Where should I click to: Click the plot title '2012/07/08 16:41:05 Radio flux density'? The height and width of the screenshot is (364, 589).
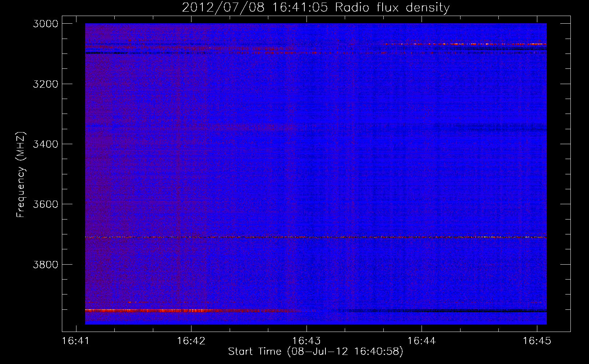[316, 7]
